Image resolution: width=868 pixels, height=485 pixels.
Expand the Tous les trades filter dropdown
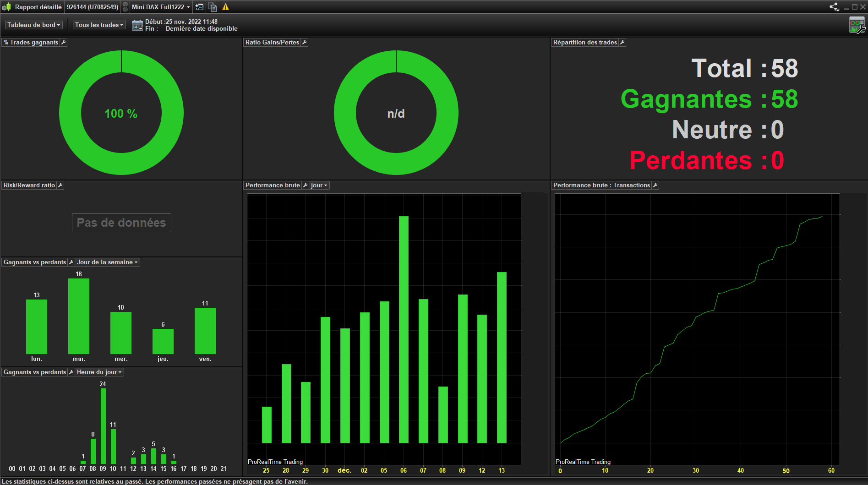point(99,25)
